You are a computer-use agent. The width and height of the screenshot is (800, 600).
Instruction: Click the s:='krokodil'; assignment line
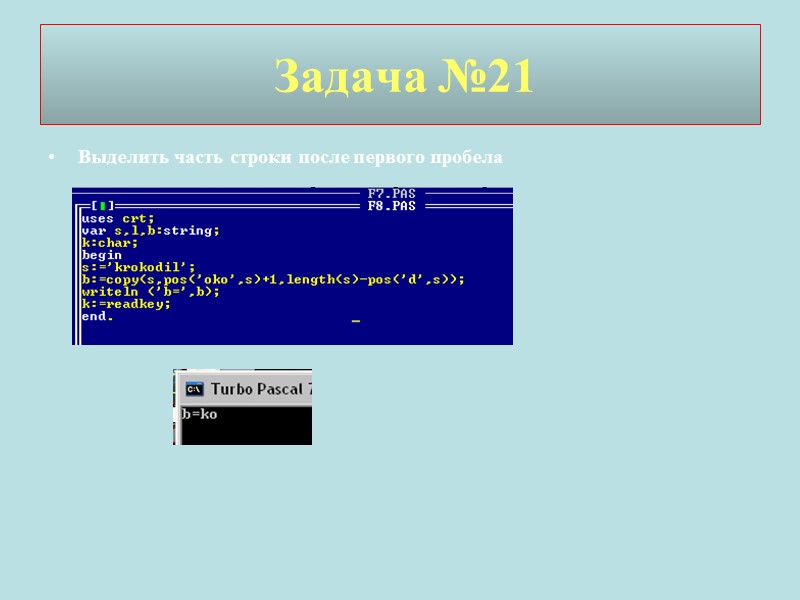[x=138, y=267]
